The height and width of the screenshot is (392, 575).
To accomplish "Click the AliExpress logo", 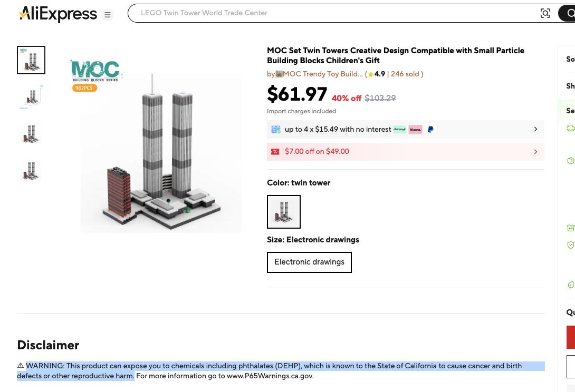I will (x=58, y=14).
